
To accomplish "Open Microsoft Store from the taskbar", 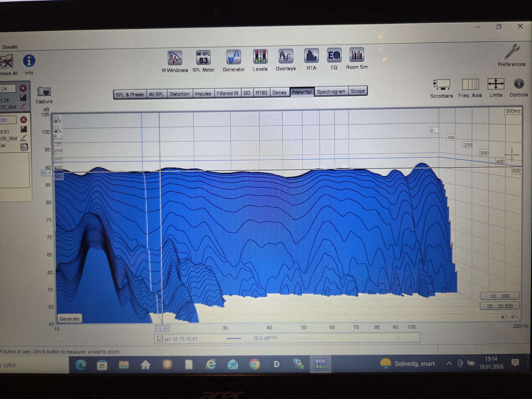I will 102,365.
